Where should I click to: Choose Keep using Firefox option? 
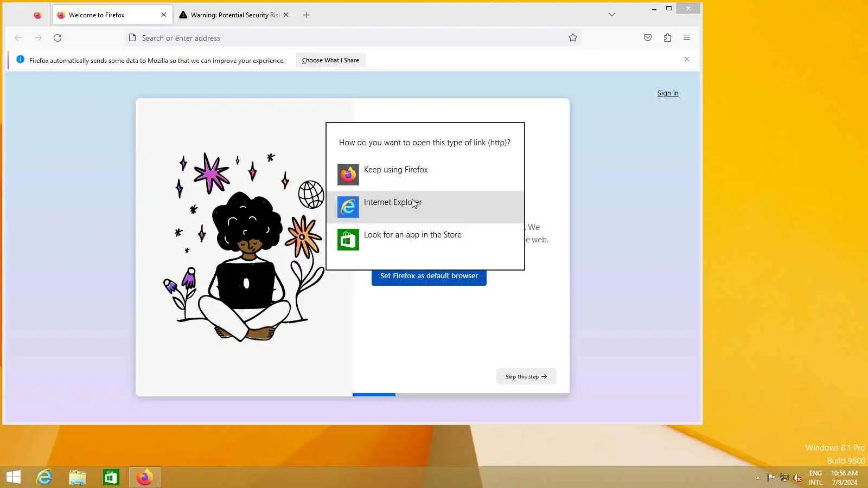coord(425,175)
